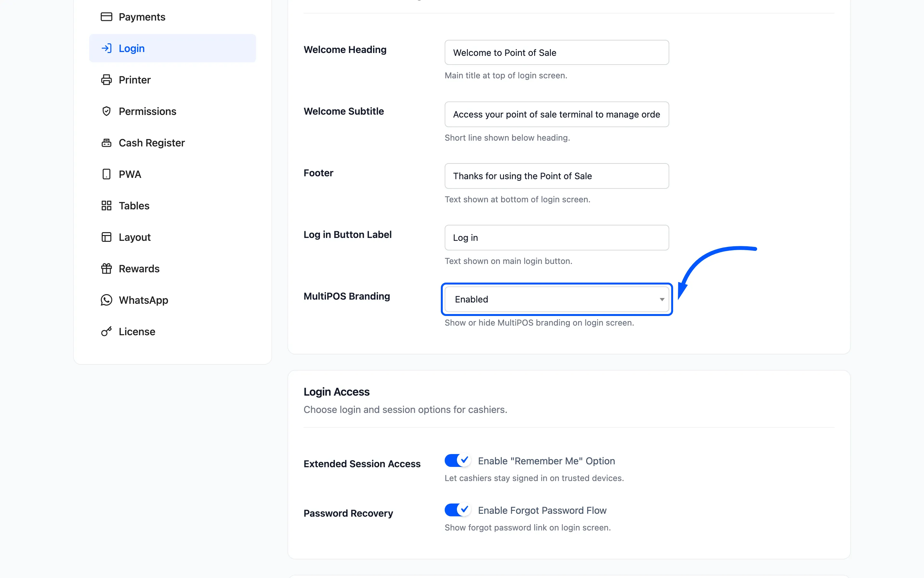
Task: Toggle the Enable Remember Me switch
Action: 458,460
